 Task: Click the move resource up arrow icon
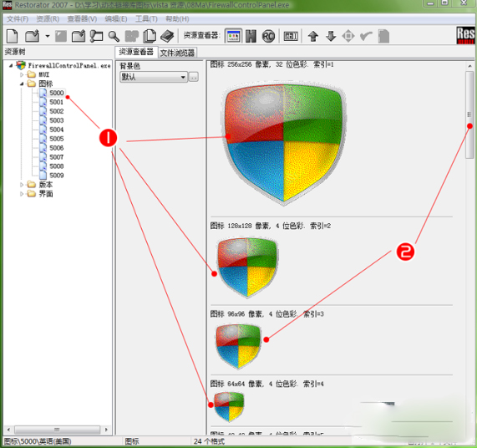313,36
